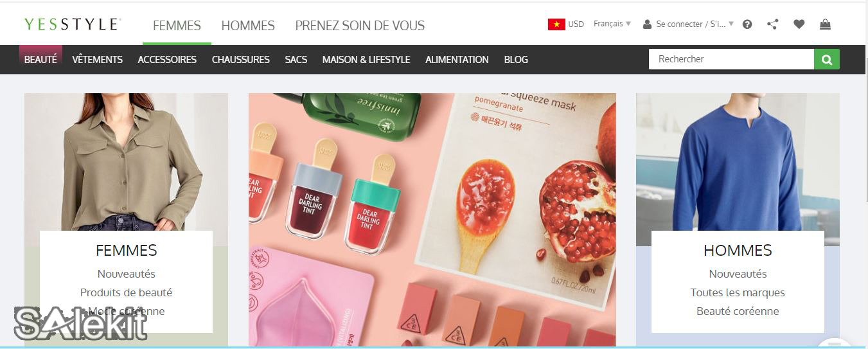Switch to the HOMMES tab

[x=248, y=26]
